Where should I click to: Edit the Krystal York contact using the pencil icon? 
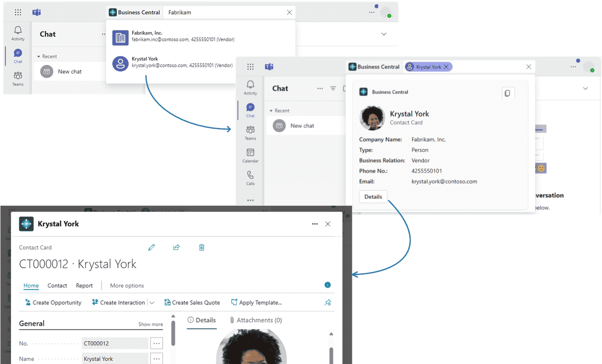pyautogui.click(x=152, y=247)
